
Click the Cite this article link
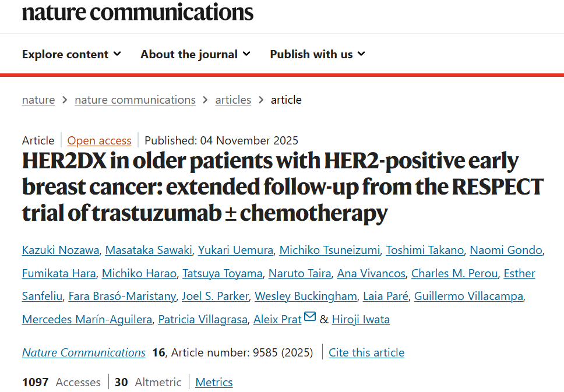(x=366, y=352)
